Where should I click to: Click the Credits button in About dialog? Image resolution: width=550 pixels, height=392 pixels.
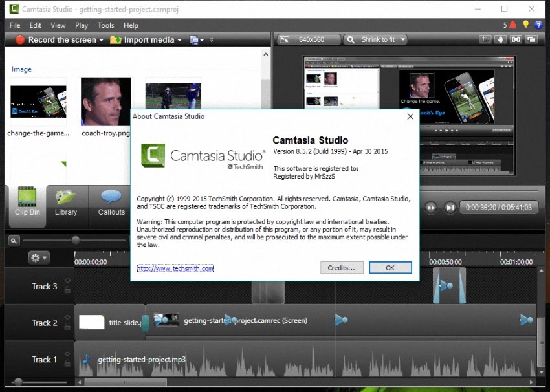[x=342, y=267]
